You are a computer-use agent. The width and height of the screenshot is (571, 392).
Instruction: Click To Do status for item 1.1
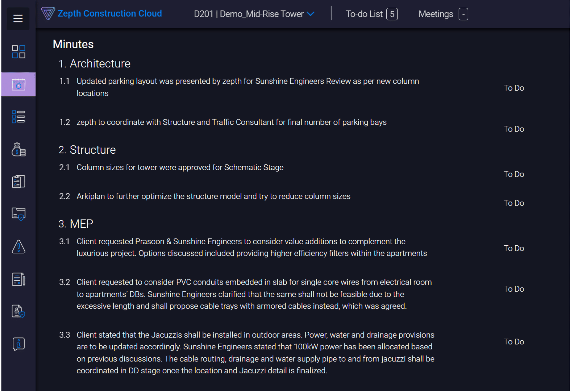tap(514, 88)
